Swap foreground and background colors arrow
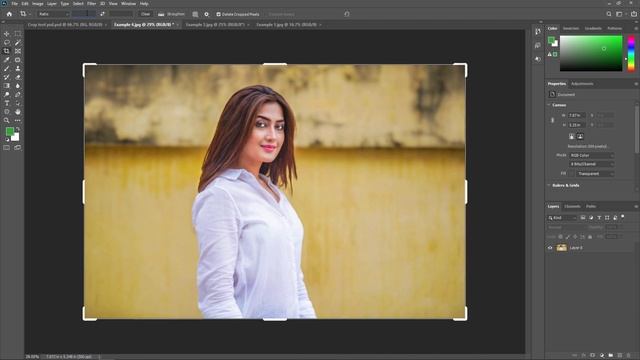 click(18, 129)
